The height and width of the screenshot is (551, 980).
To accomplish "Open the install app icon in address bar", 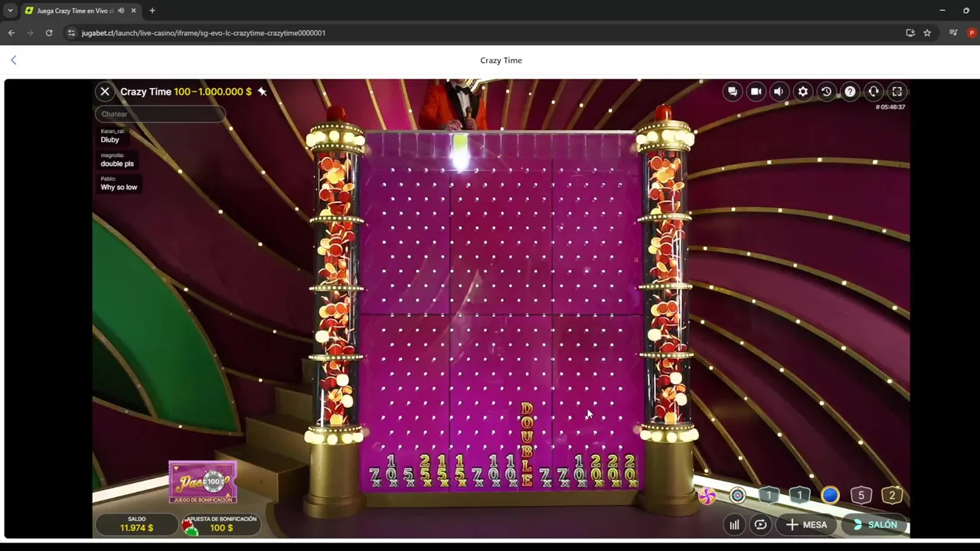I will pyautogui.click(x=910, y=33).
